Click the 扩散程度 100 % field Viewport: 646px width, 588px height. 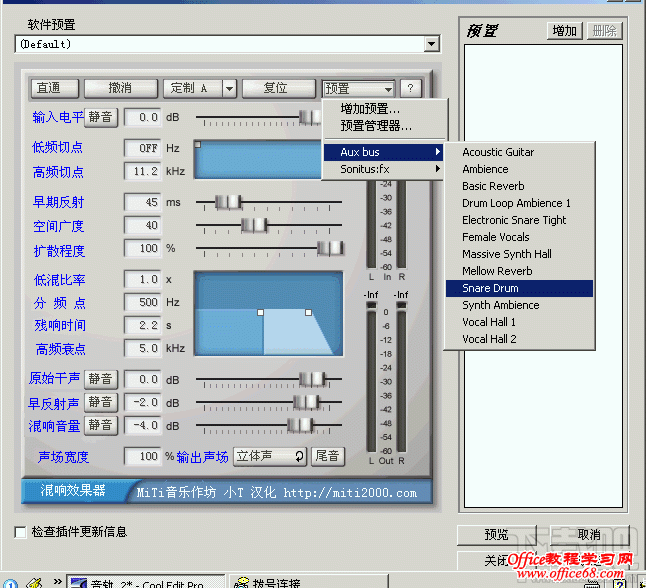[143, 248]
